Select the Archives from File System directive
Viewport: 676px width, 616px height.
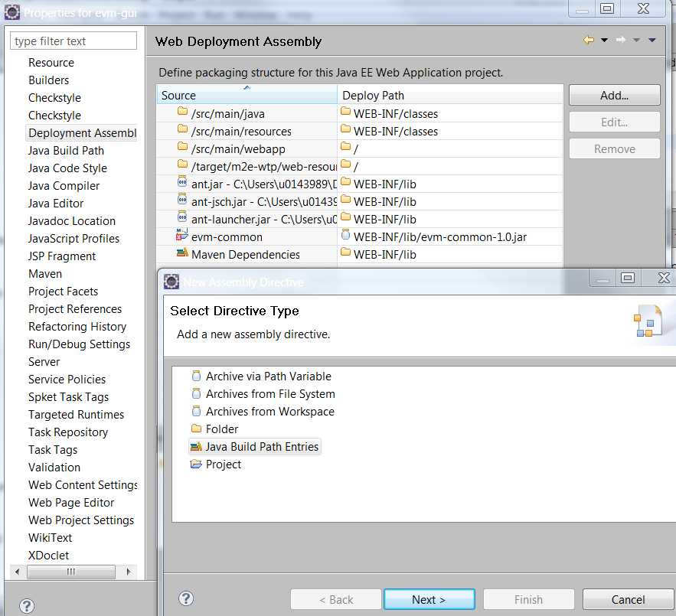270,393
